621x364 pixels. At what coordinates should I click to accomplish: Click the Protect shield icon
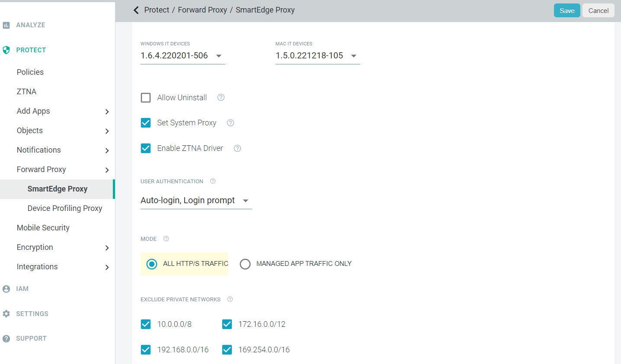pyautogui.click(x=6, y=50)
